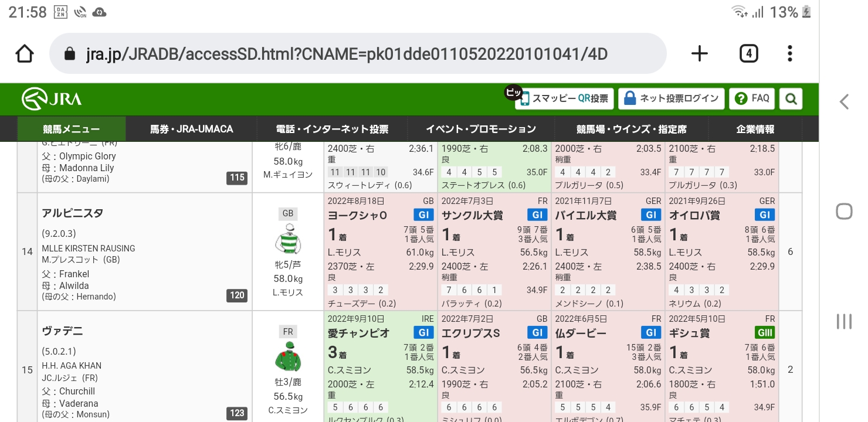Viewport: 868px width, 422px height.
Task: Click owner text MLLE KIRSTEN RAUSING
Action: pyautogui.click(x=89, y=249)
